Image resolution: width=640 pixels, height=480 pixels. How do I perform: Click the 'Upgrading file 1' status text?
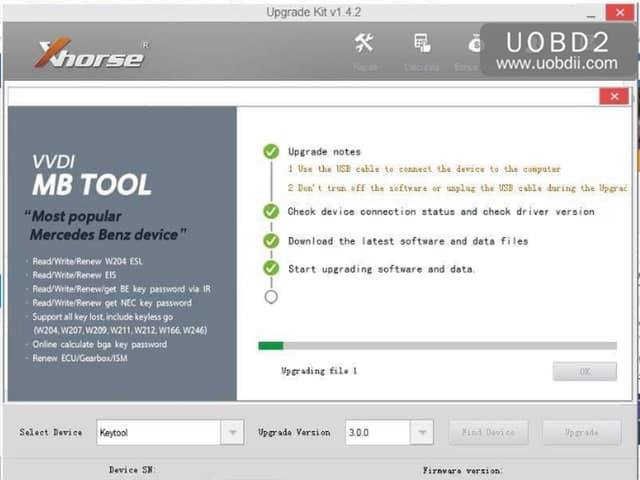[319, 371]
